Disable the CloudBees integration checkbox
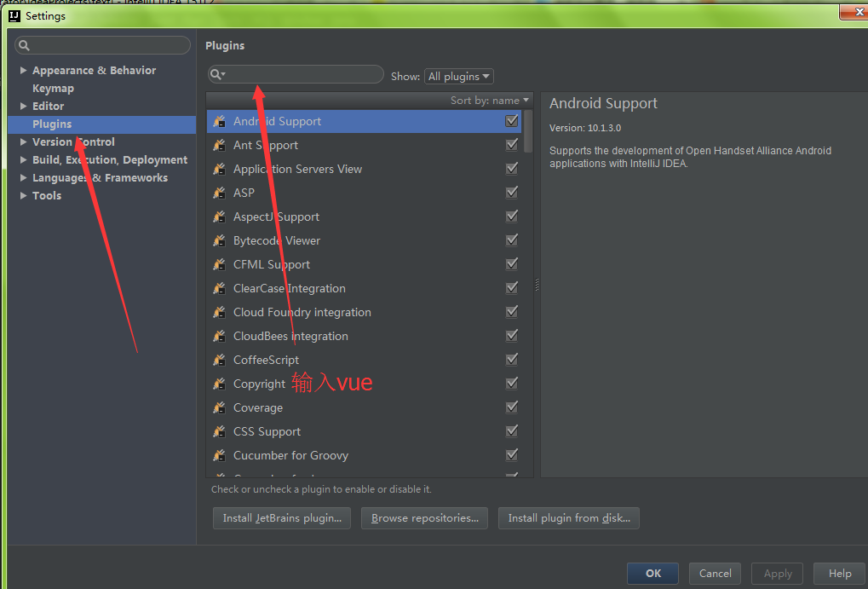Screen dimensions: 868x589 pyautogui.click(x=511, y=335)
